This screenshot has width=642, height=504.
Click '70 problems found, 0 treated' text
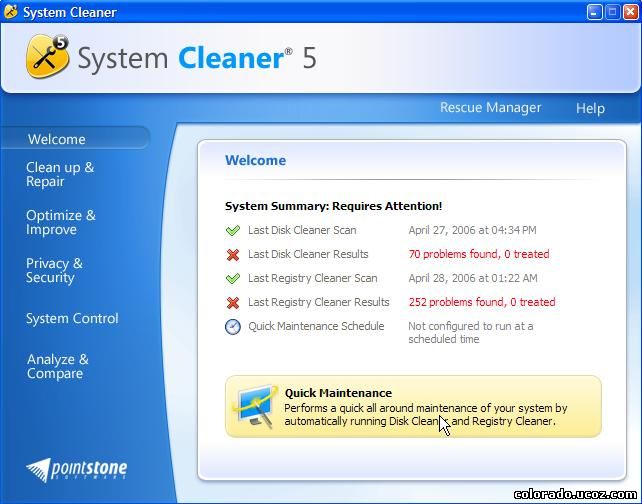[479, 254]
